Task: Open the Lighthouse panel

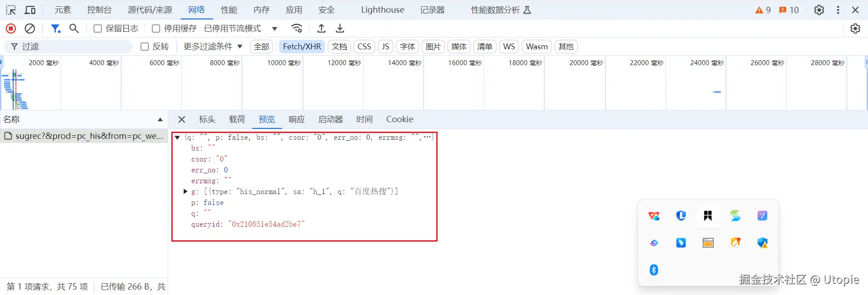Action: (x=382, y=10)
